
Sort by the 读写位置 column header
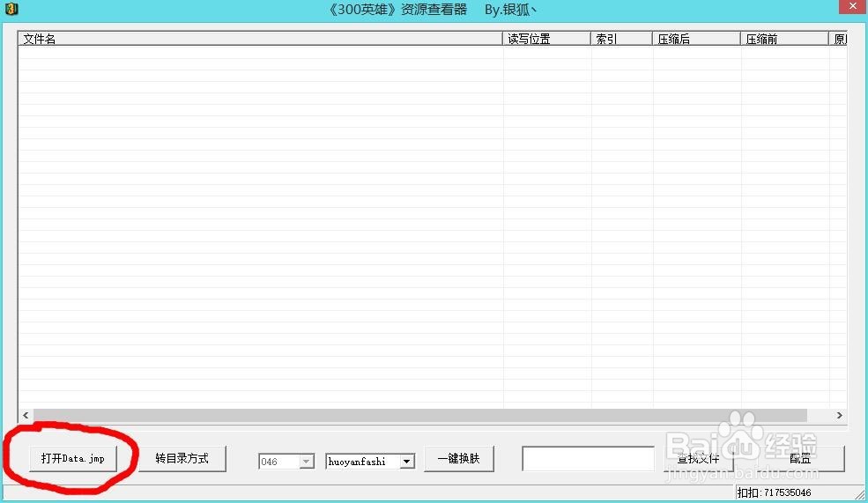pyautogui.click(x=547, y=39)
